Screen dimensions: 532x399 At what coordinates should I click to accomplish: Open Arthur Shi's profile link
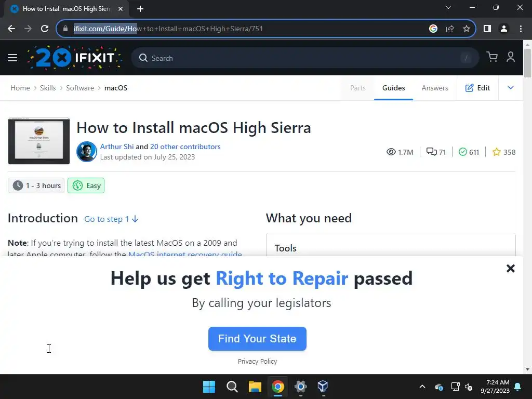tap(117, 147)
